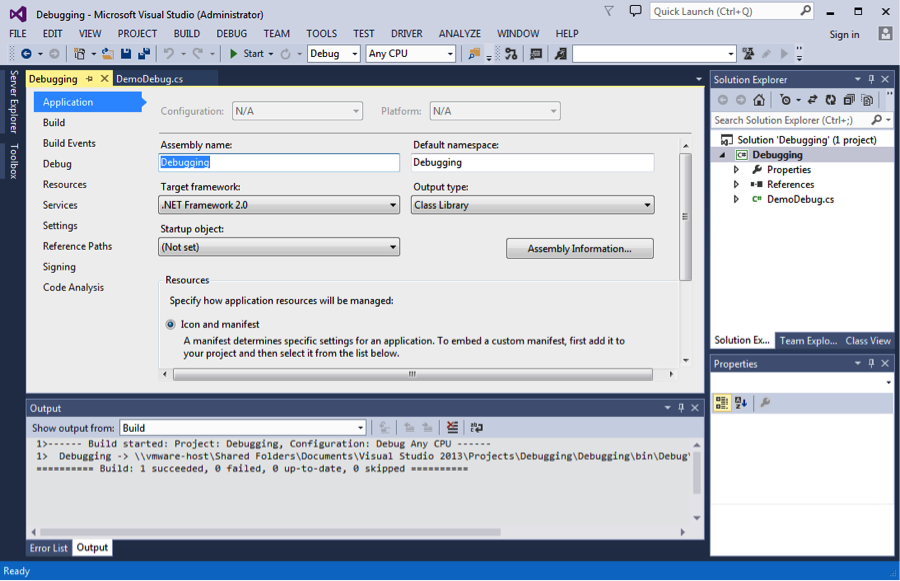This screenshot has height=581, width=900.
Task: Click the Navigate Backward toolbar arrow
Action: pyautogui.click(x=26, y=53)
